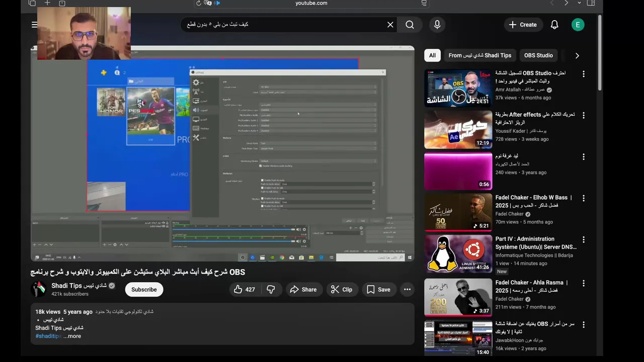Open Shadi Tips channel avatar
The image size is (644, 362).
tap(39, 289)
